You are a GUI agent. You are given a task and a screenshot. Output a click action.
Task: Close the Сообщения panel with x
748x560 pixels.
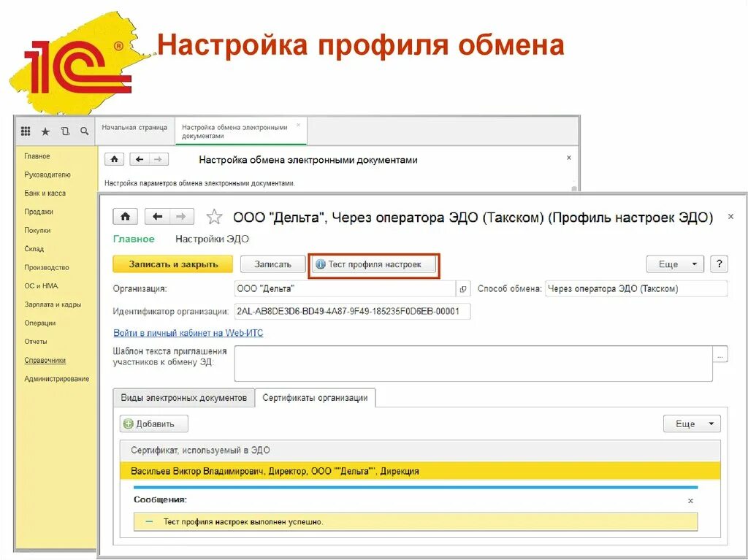click(690, 501)
